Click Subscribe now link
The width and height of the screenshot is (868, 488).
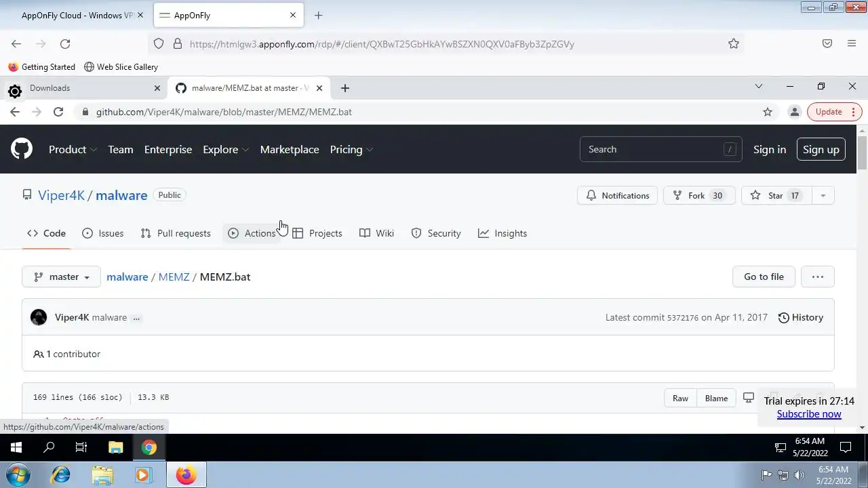pyautogui.click(x=809, y=414)
